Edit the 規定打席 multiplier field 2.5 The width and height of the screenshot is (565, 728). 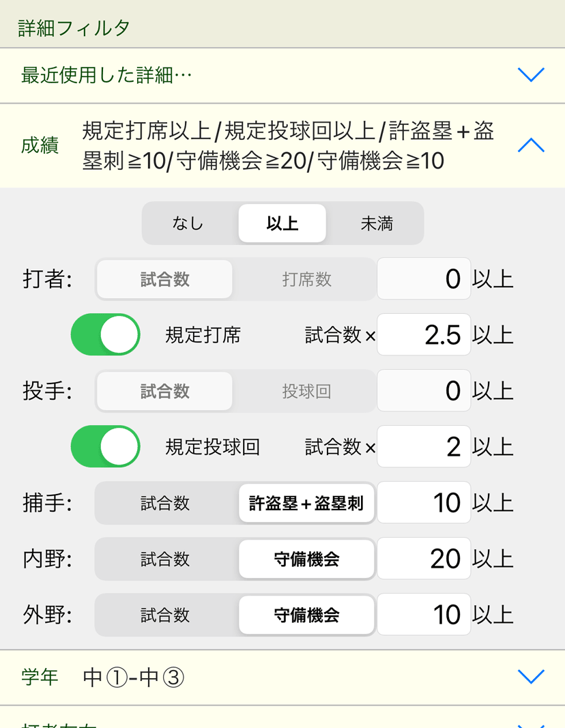click(424, 335)
